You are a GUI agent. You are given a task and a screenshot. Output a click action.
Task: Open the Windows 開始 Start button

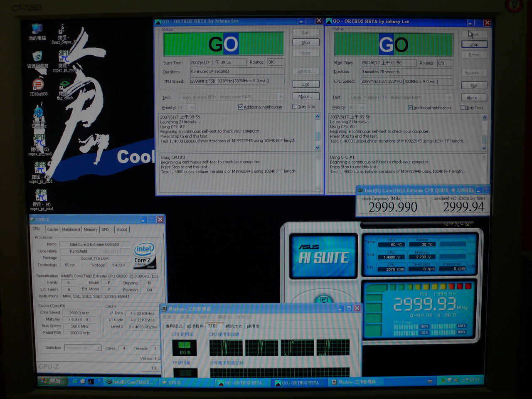point(52,381)
